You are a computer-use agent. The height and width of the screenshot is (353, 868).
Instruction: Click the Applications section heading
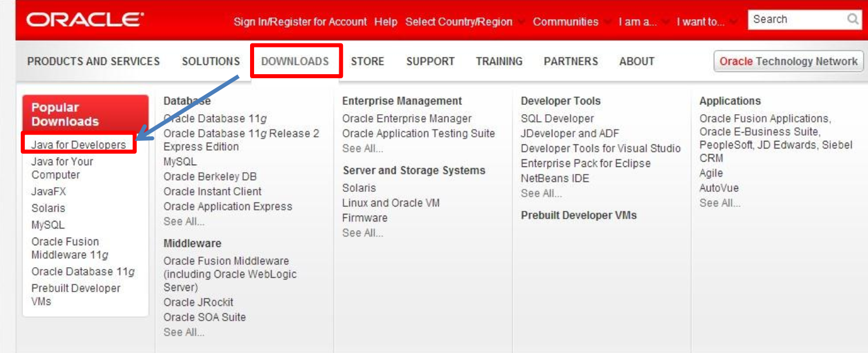click(730, 101)
